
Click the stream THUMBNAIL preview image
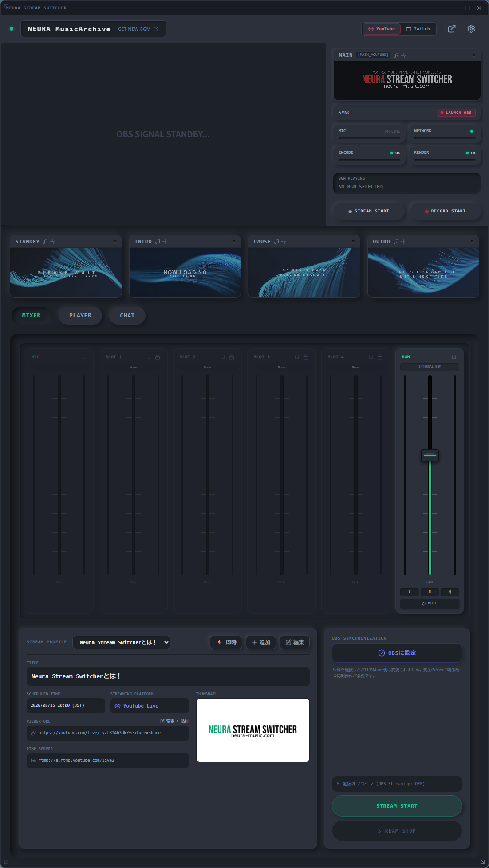(252, 730)
